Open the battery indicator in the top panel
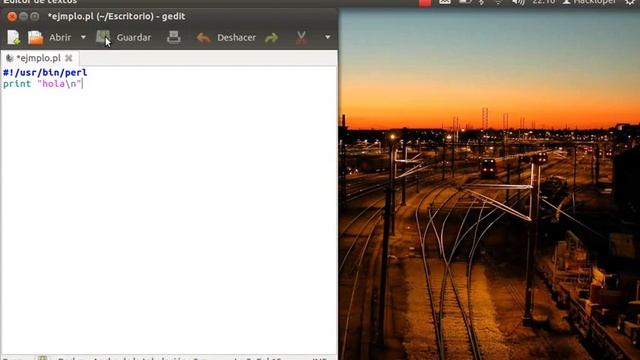 (x=465, y=2)
